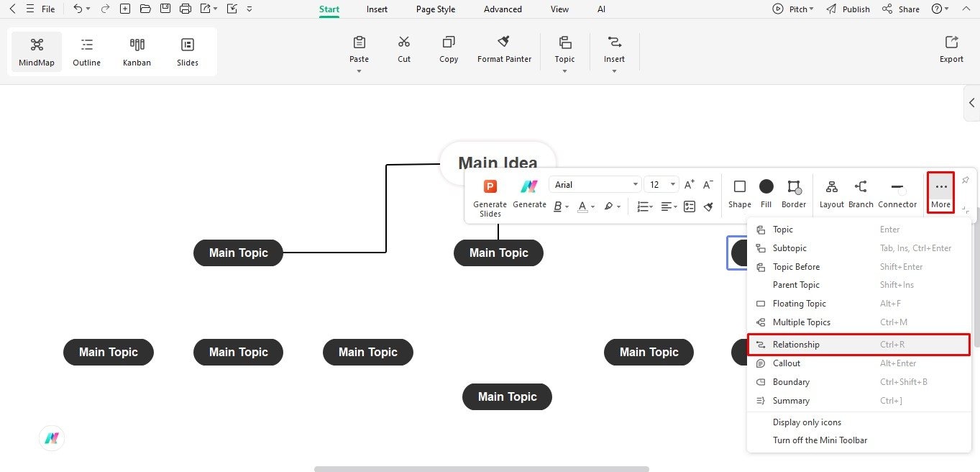The width and height of the screenshot is (980, 472).
Task: Select Relationship from the More menu
Action: pyautogui.click(x=858, y=345)
